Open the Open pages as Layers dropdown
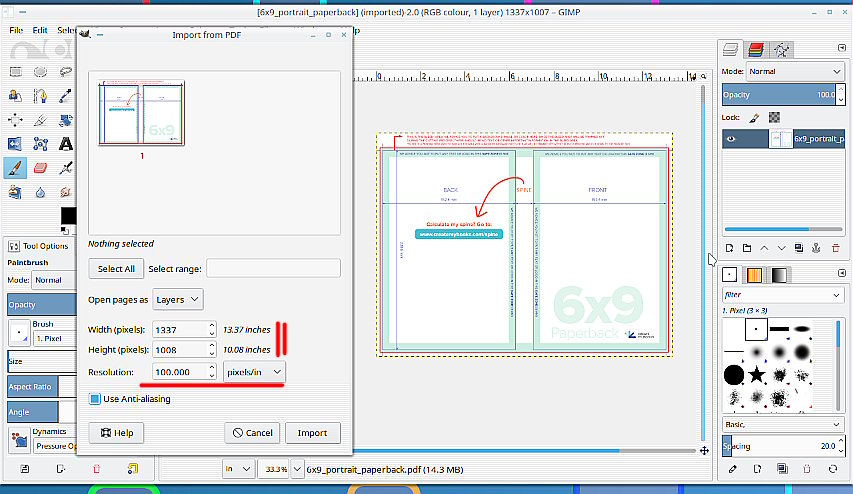Viewport: 853px width, 494px height. click(x=178, y=300)
